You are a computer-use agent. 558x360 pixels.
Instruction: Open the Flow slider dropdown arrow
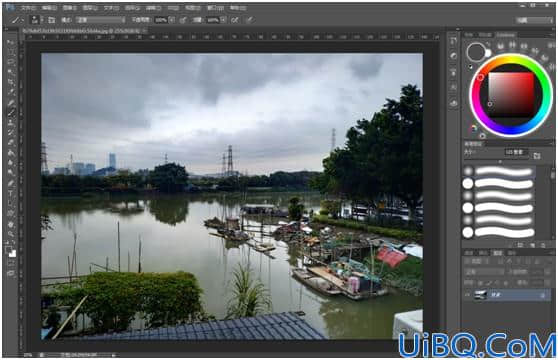(x=223, y=20)
